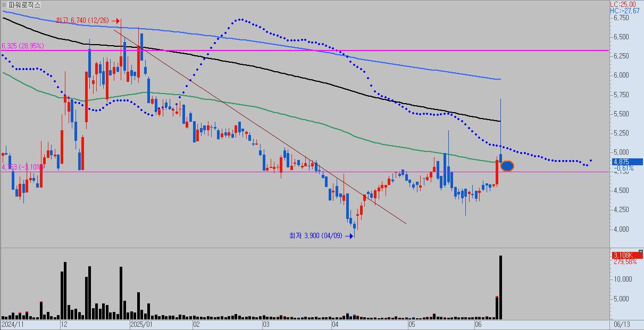
Task: Click the 6,000 price axis label
Action: pos(621,75)
